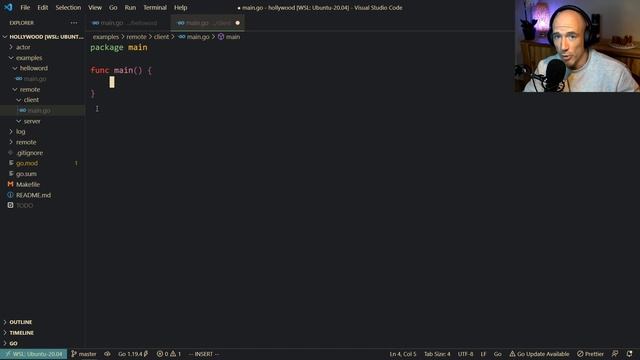Open Explorer more actions ellipsis
The height and width of the screenshot is (360, 640).
[74, 23]
